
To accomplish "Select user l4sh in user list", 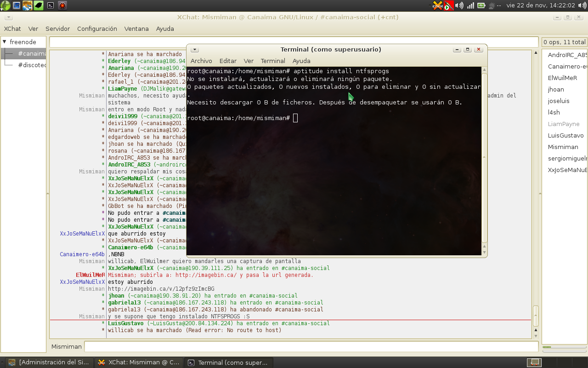I will coord(554,112).
